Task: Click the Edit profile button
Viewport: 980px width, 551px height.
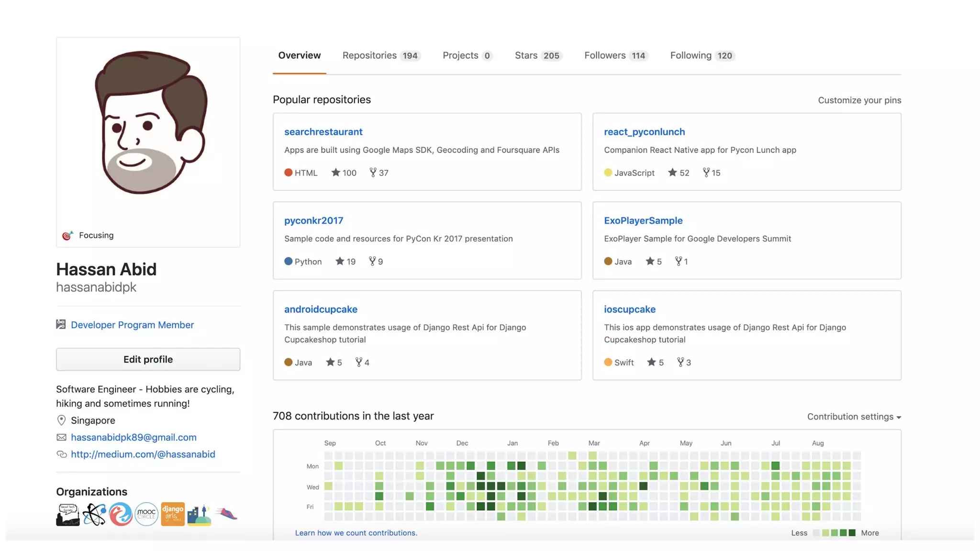Action: coord(148,359)
